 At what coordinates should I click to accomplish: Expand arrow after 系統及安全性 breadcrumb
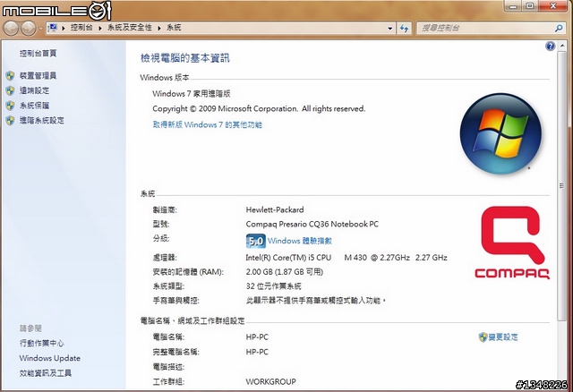click(159, 28)
